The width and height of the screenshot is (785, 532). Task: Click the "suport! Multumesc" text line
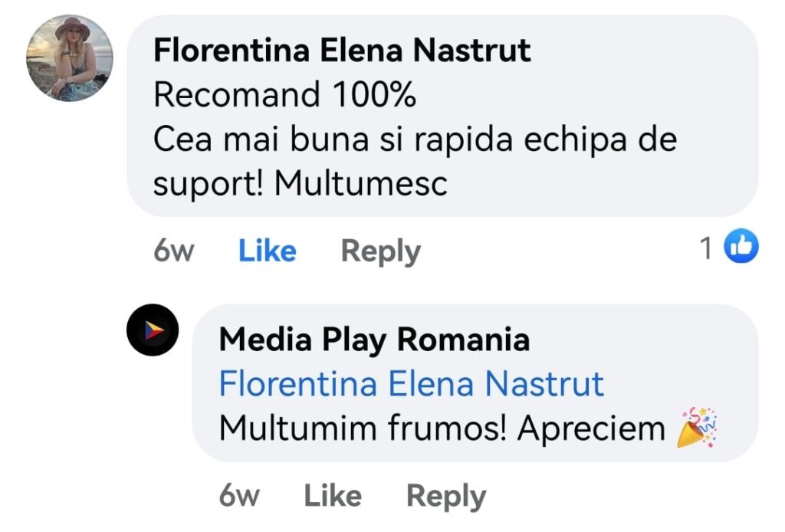click(300, 184)
